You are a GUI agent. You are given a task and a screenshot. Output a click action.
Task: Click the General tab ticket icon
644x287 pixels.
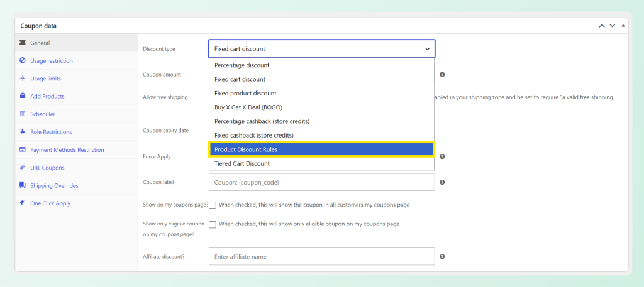23,43
